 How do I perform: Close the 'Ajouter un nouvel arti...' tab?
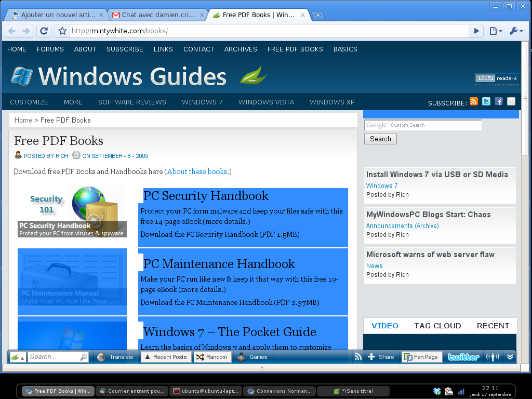pos(101,15)
